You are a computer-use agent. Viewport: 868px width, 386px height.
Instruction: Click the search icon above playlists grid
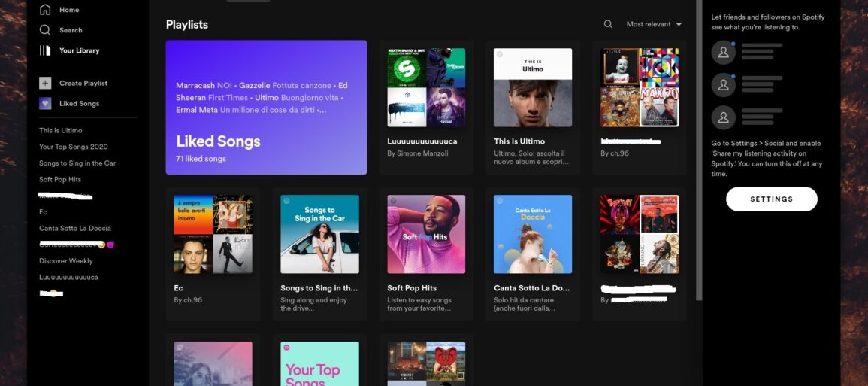point(608,24)
